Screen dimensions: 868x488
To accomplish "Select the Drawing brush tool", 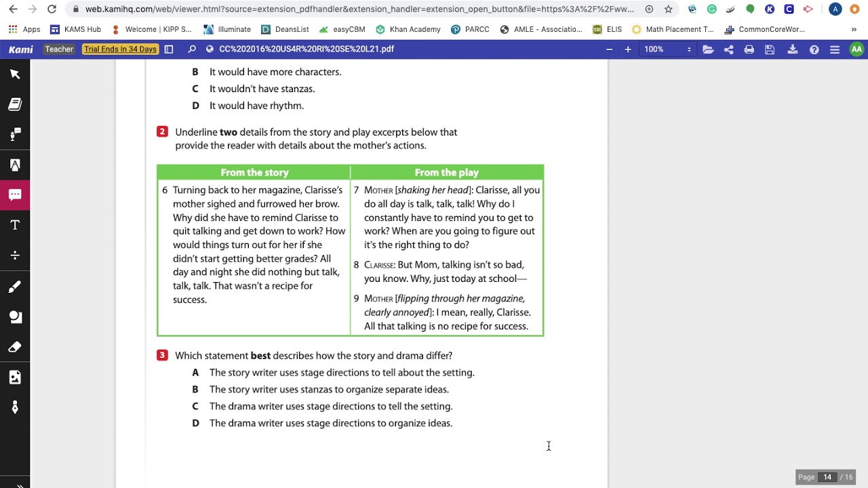I will tap(15, 287).
